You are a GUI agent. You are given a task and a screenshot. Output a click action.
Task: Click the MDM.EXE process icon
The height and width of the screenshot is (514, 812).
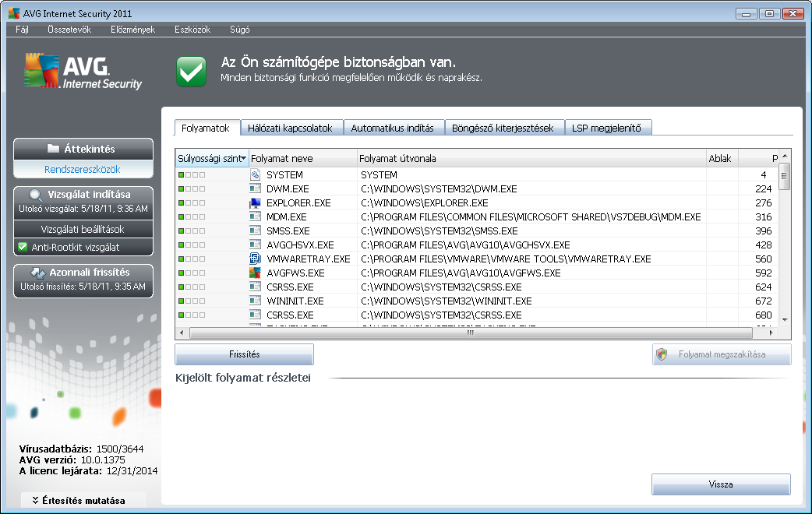click(255, 217)
